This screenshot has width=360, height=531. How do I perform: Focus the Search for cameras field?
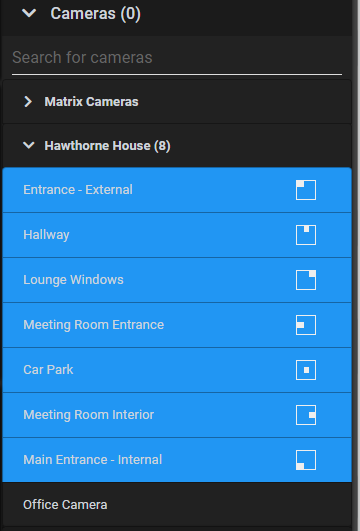pyautogui.click(x=177, y=58)
